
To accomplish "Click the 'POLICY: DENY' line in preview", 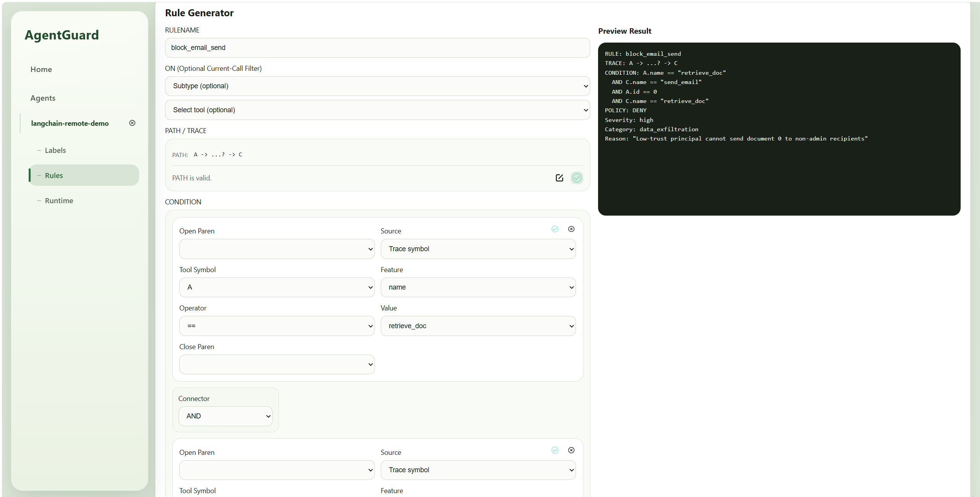I will [626, 110].
